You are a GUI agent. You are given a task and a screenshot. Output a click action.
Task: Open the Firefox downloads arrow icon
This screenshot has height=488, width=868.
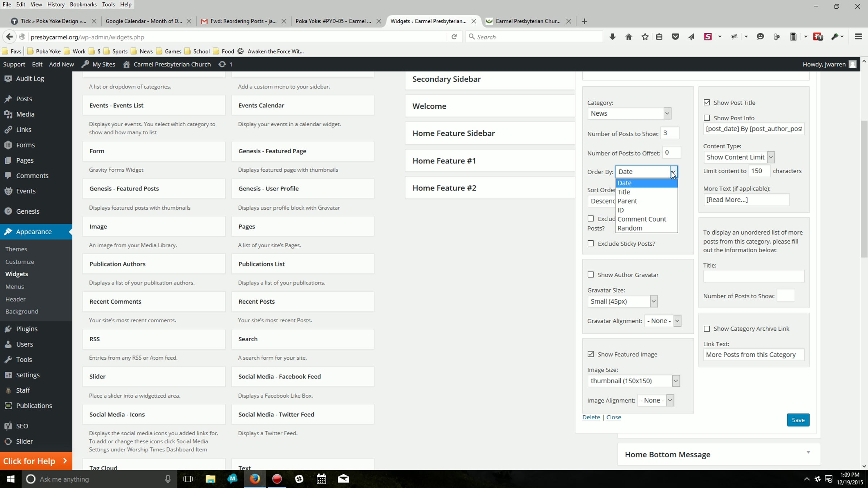tap(612, 37)
